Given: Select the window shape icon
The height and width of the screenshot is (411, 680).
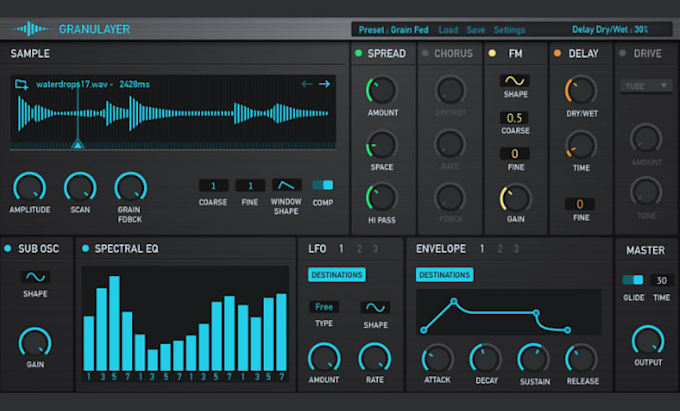Looking at the screenshot, I should point(286,185).
